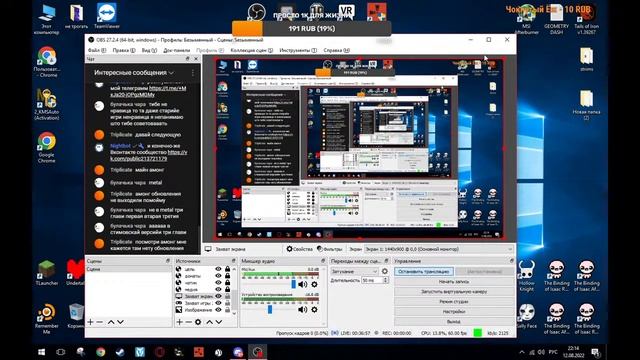Enable Режим студии

pyautogui.click(x=454, y=302)
